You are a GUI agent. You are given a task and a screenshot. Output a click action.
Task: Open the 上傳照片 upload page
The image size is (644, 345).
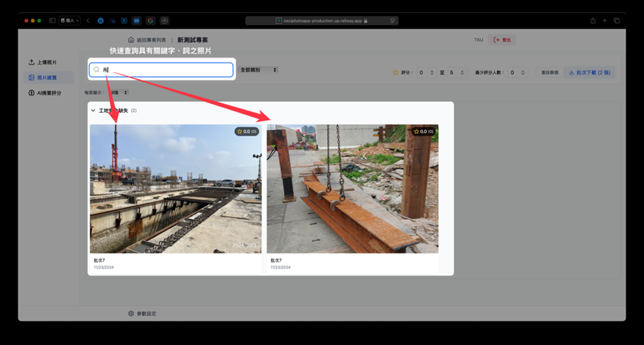coord(43,62)
